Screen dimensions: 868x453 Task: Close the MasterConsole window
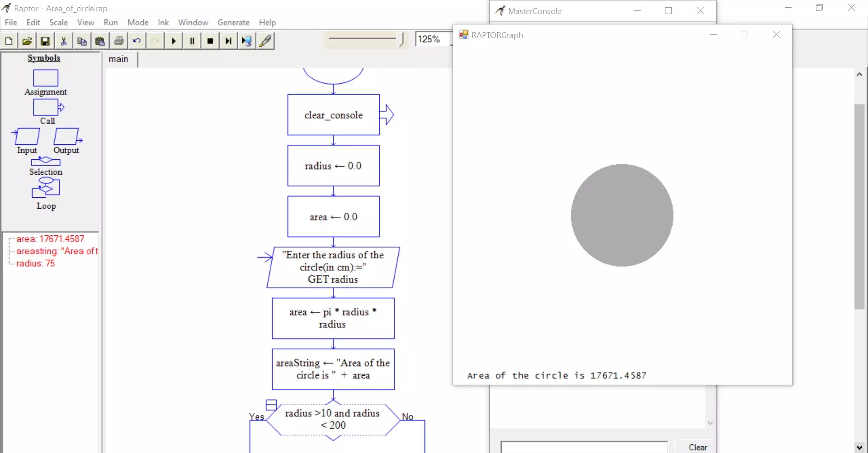click(x=700, y=11)
